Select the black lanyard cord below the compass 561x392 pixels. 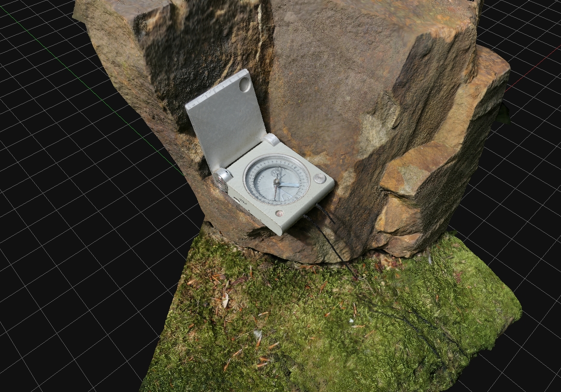[x=333, y=246]
